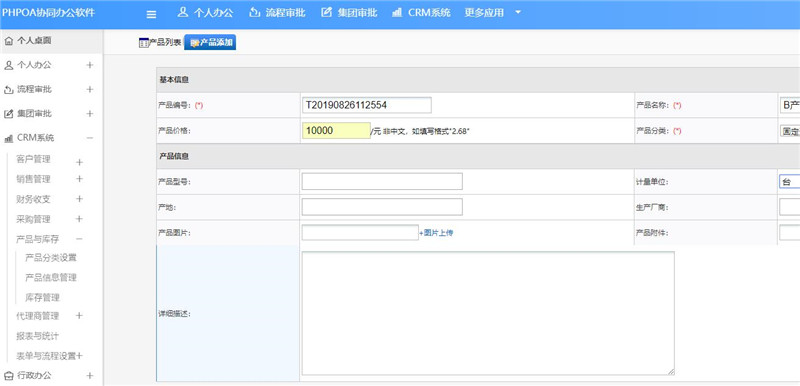
Task: Click the 产品名称 input field
Action: (790, 105)
